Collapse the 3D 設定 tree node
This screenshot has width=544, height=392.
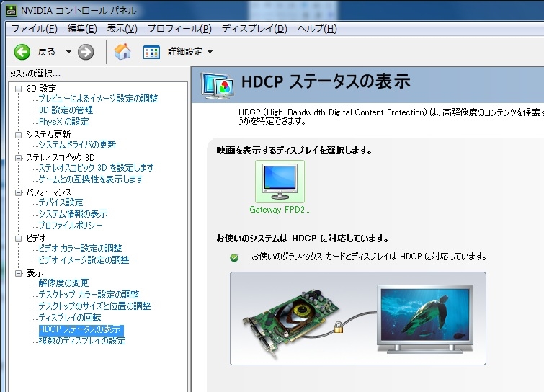tap(18, 89)
